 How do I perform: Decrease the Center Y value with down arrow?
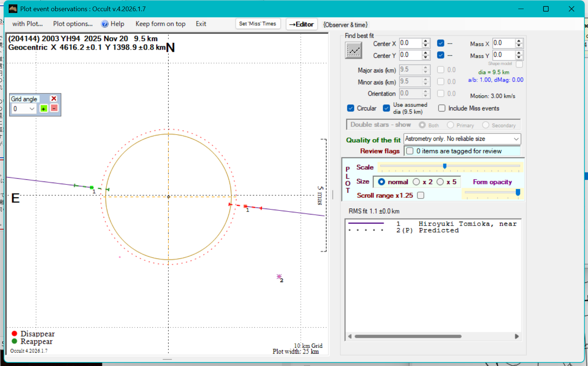(426, 57)
